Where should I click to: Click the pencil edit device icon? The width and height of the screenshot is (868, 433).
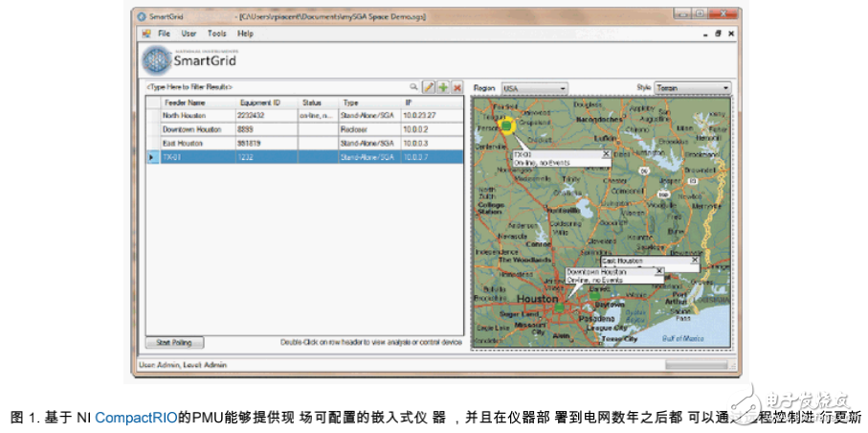click(x=429, y=87)
